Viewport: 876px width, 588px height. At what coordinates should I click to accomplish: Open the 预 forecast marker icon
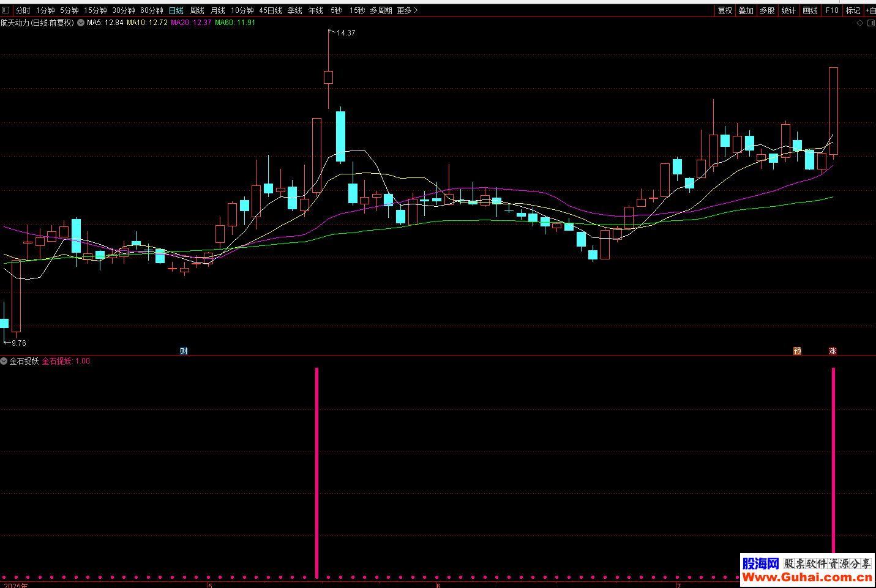[797, 351]
